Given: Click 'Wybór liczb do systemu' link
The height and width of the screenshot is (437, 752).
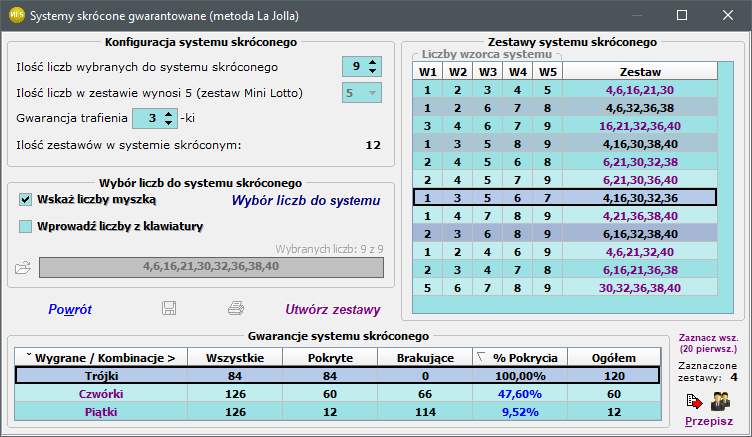Looking at the screenshot, I should pos(306,201).
